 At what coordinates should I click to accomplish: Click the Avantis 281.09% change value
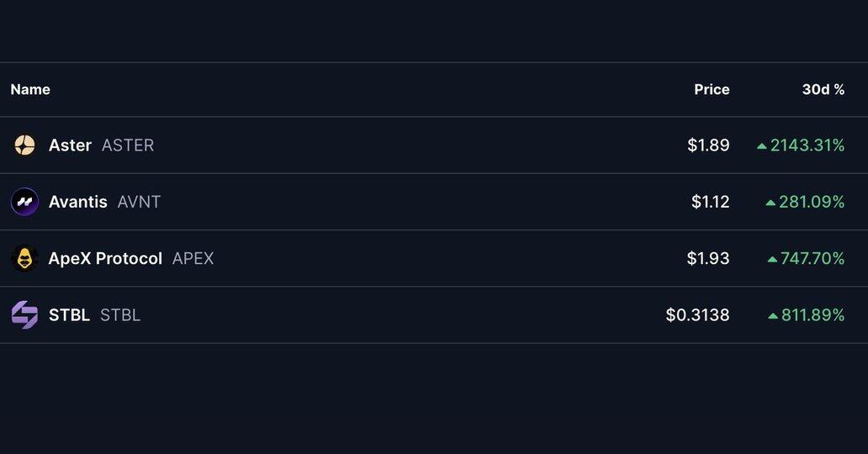click(812, 202)
